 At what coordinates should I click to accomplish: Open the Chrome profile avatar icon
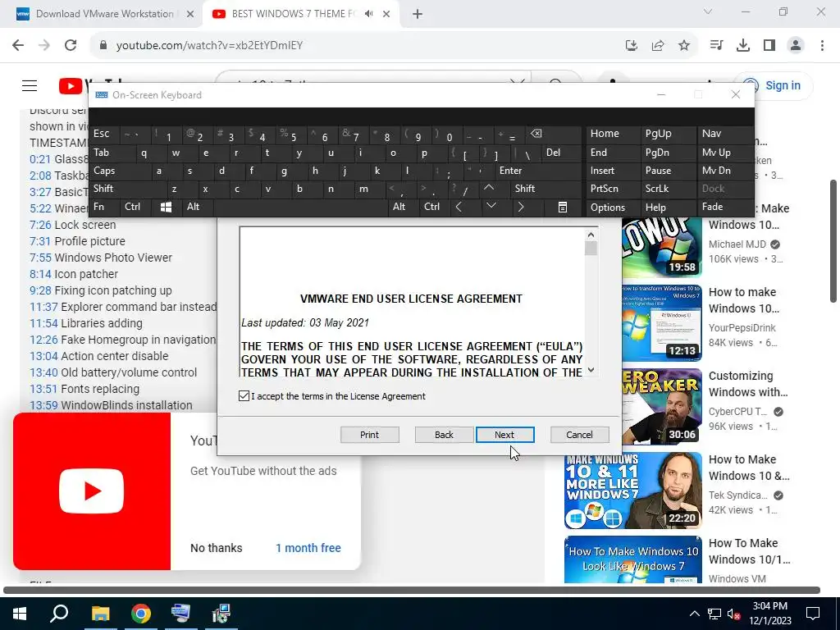796,46
